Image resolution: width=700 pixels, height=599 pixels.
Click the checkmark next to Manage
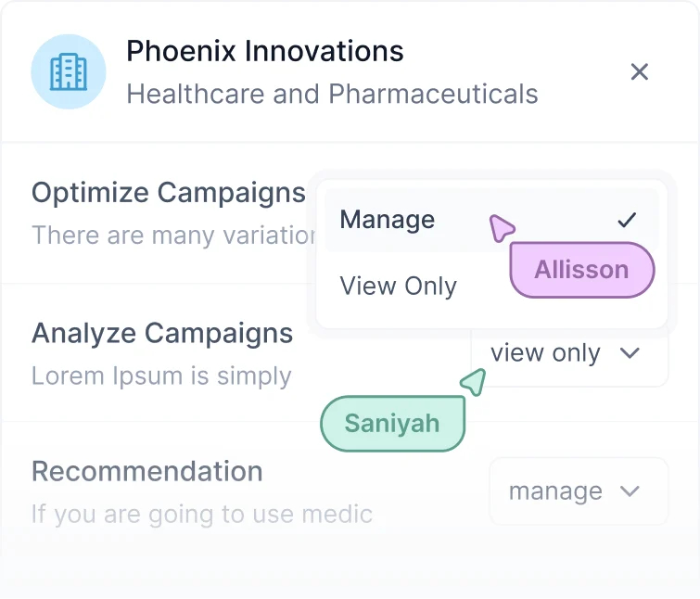click(x=627, y=220)
